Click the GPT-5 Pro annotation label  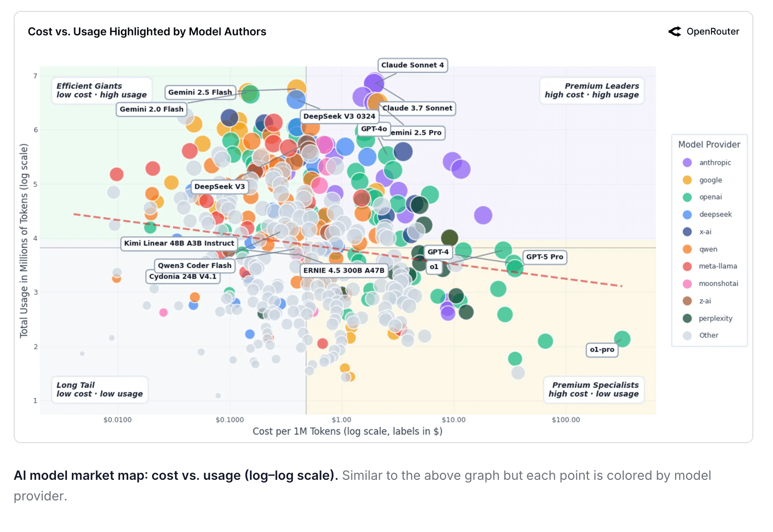pos(544,257)
